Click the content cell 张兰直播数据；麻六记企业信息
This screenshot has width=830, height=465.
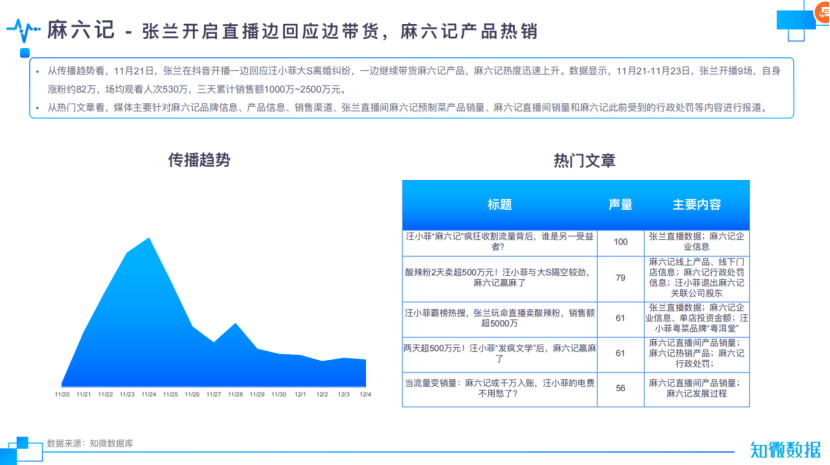point(697,242)
